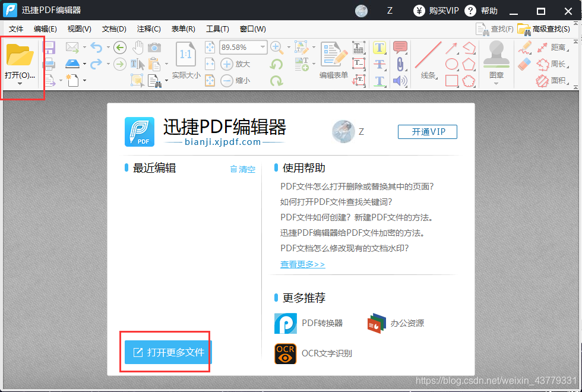582x392 pixels.
Task: Take a snapshot with the camera tool
Action: click(x=154, y=46)
